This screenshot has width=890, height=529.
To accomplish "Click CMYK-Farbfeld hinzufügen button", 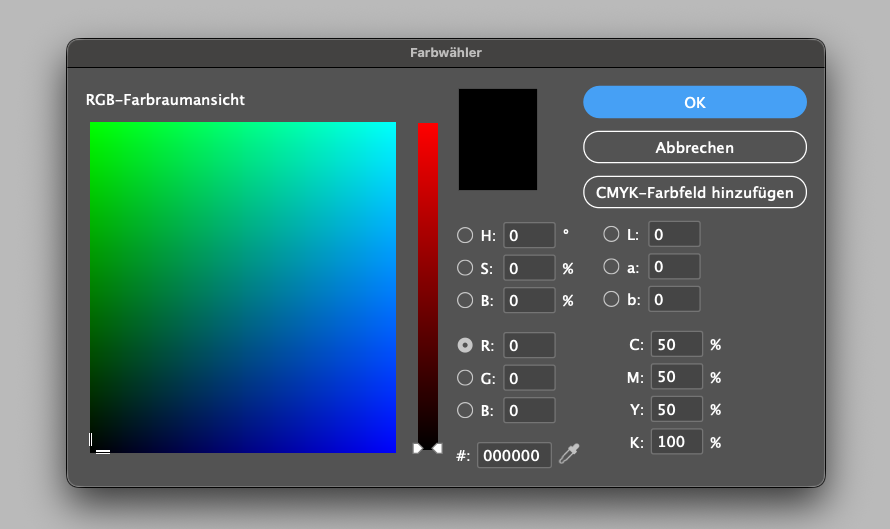I will [695, 192].
